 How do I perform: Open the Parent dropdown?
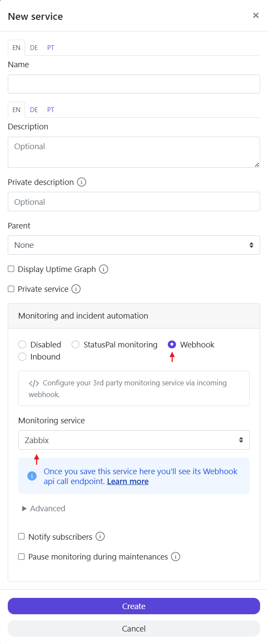point(134,245)
